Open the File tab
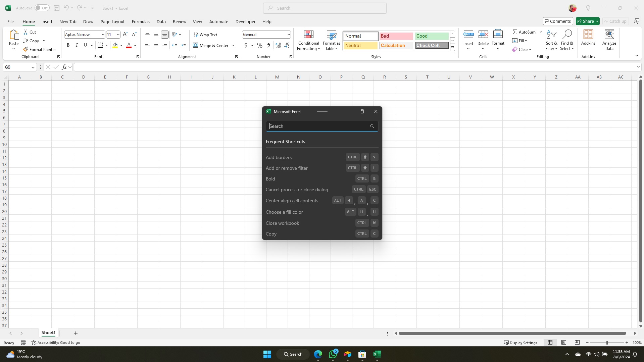This screenshot has height=362, width=644. pos(10,21)
